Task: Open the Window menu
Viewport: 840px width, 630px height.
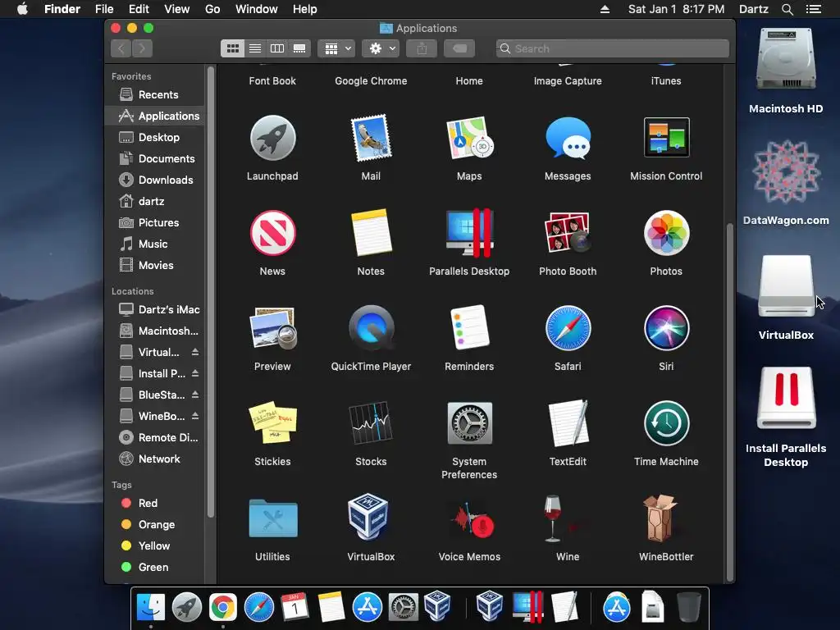Action: tap(257, 9)
